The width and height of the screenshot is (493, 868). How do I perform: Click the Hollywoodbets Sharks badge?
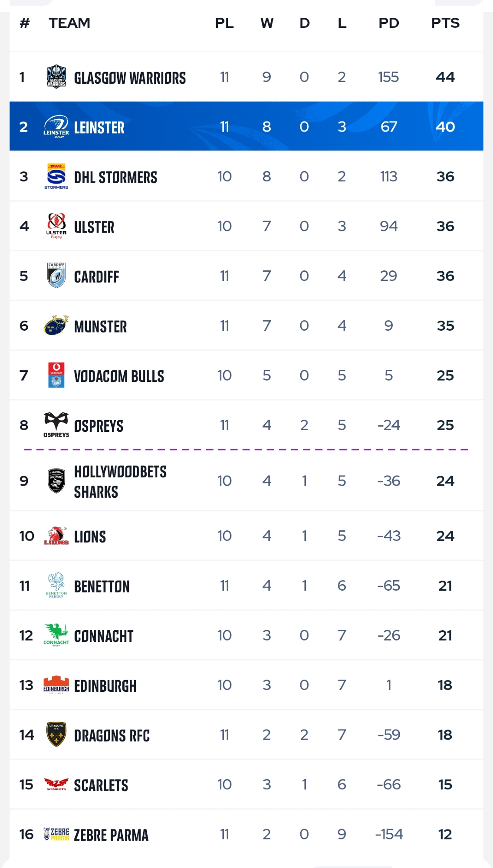[56, 480]
